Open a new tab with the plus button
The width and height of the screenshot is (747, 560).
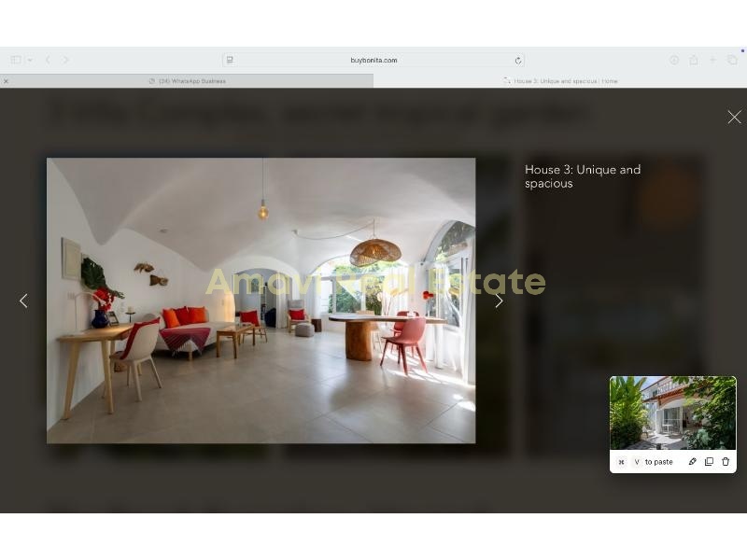[x=712, y=60]
